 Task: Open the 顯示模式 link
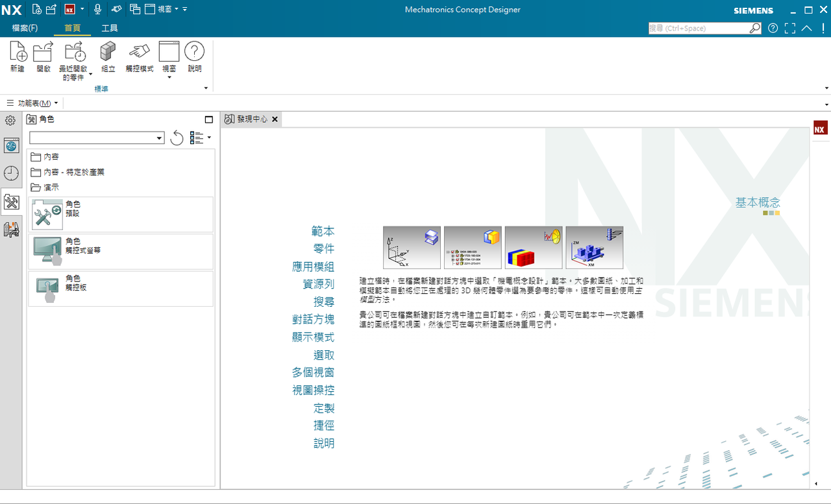click(313, 337)
